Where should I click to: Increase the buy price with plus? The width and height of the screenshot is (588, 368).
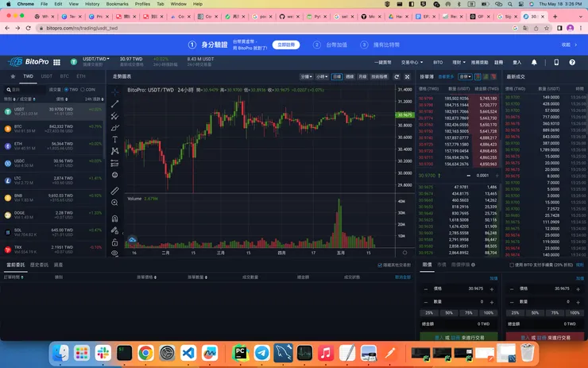point(492,289)
